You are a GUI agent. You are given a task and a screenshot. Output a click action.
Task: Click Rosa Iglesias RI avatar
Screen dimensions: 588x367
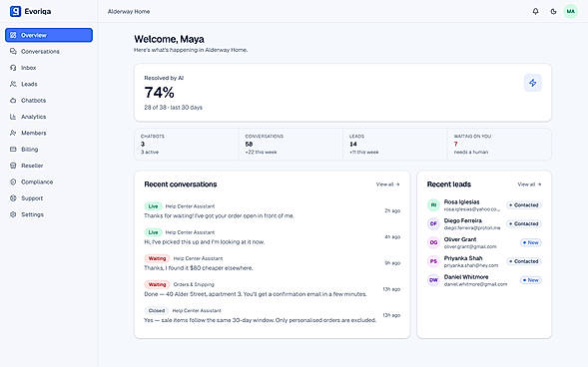click(x=433, y=204)
